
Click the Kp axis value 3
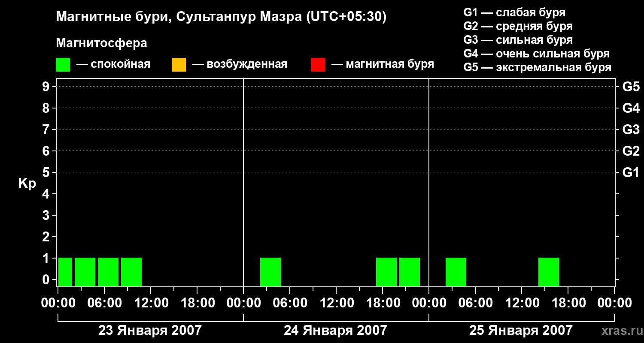pos(47,215)
